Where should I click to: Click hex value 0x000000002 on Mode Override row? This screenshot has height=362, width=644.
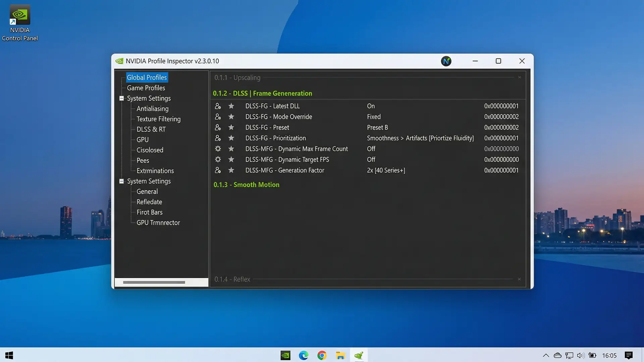click(x=501, y=117)
